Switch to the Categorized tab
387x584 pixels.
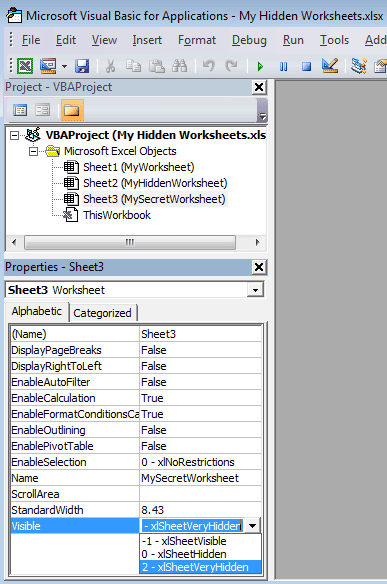[x=102, y=313]
